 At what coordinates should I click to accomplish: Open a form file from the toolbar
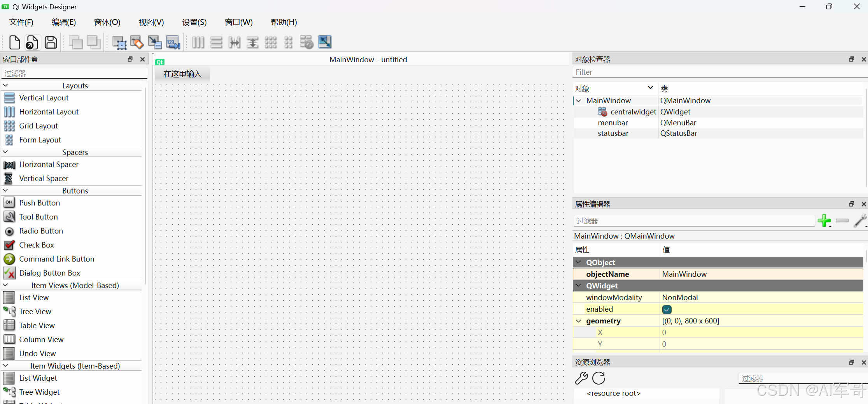click(x=32, y=42)
